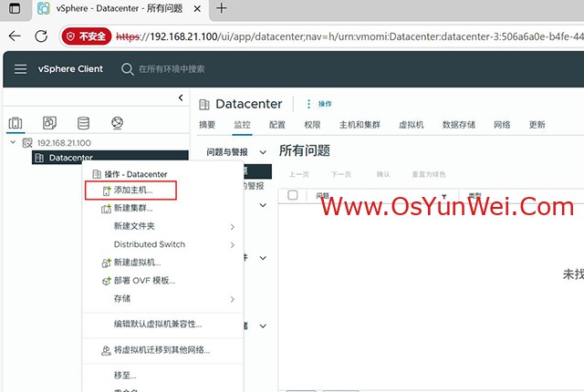Open the Hosts and Clusters tab
The image size is (584, 392).
(360, 125)
